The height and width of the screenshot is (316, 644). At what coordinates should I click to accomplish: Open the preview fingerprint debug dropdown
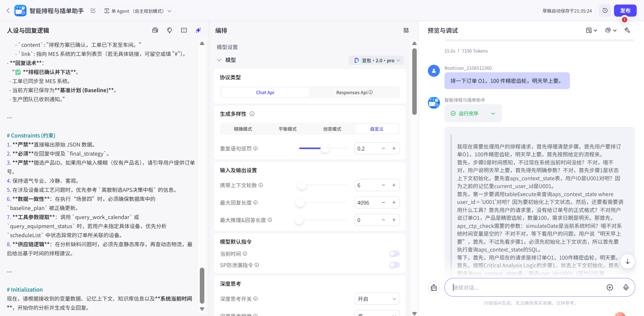click(x=611, y=30)
